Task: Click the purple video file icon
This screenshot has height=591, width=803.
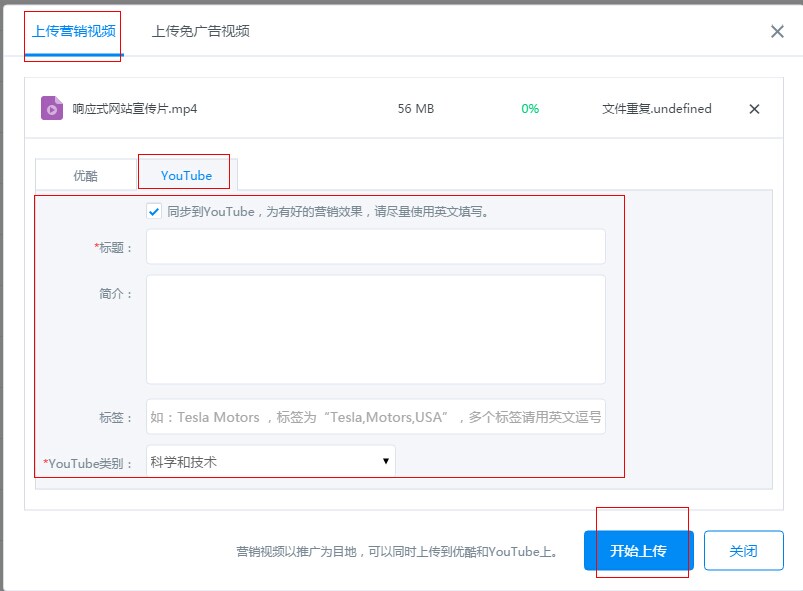Action: tap(52, 108)
